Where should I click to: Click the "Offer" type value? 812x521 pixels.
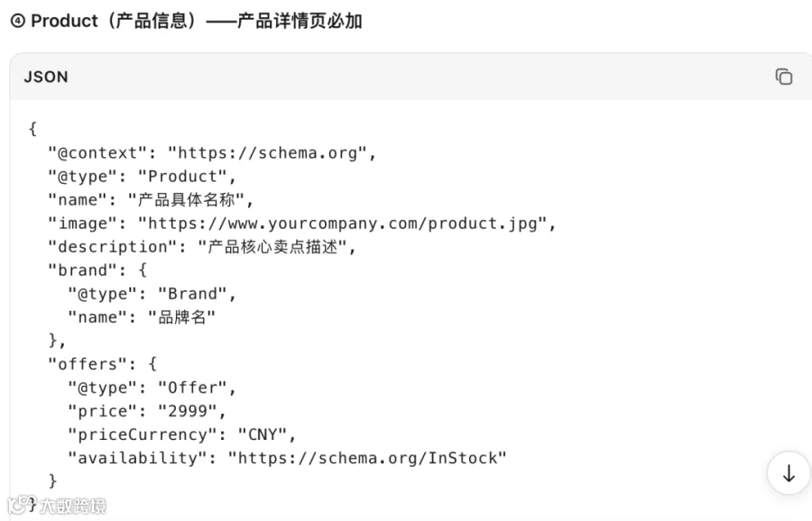[x=192, y=388]
